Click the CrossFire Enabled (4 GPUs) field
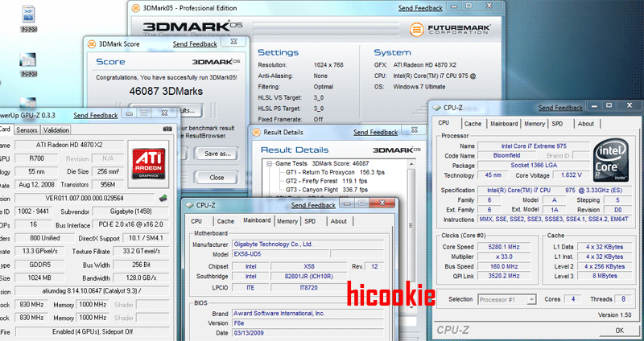Screen dimensions: 644x341 [x=93, y=331]
